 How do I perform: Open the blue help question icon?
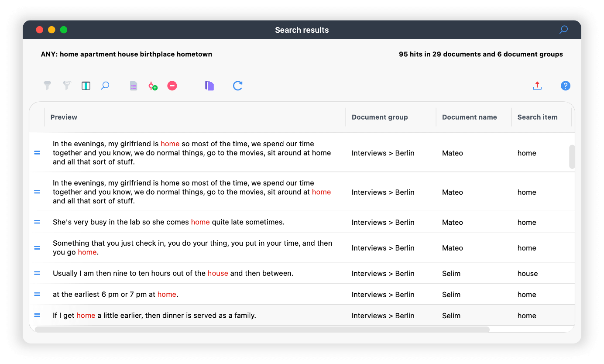(566, 86)
